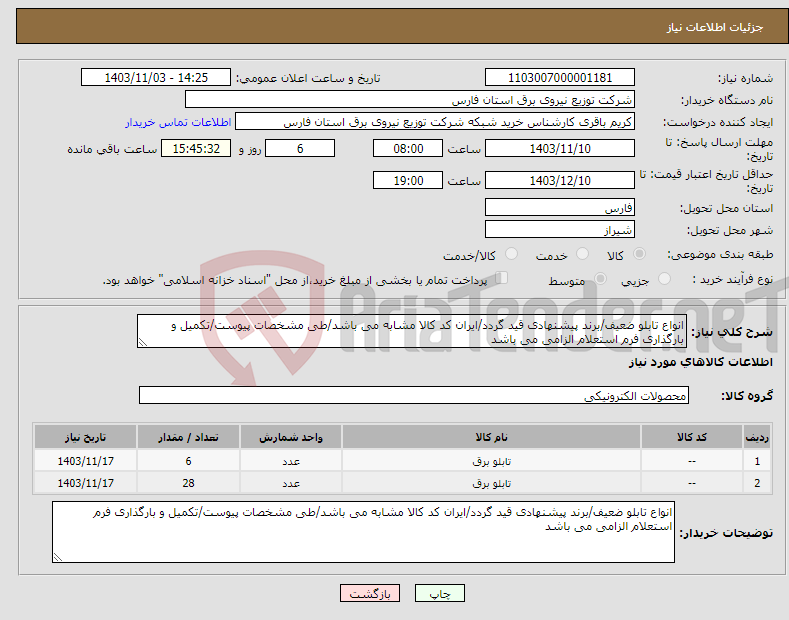Click the goods group field محصولات الکترونیکی

(x=414, y=396)
